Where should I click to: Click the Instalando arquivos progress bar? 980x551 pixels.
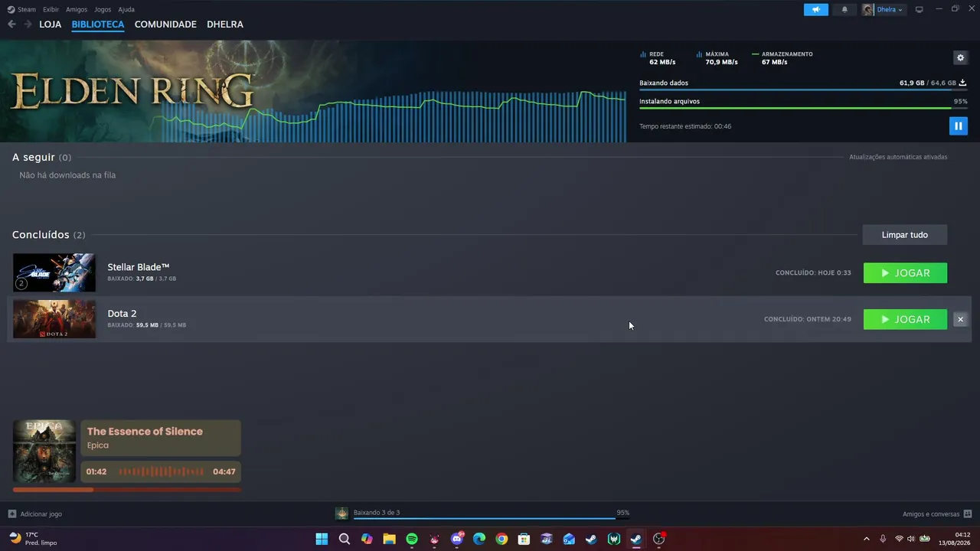pos(802,108)
